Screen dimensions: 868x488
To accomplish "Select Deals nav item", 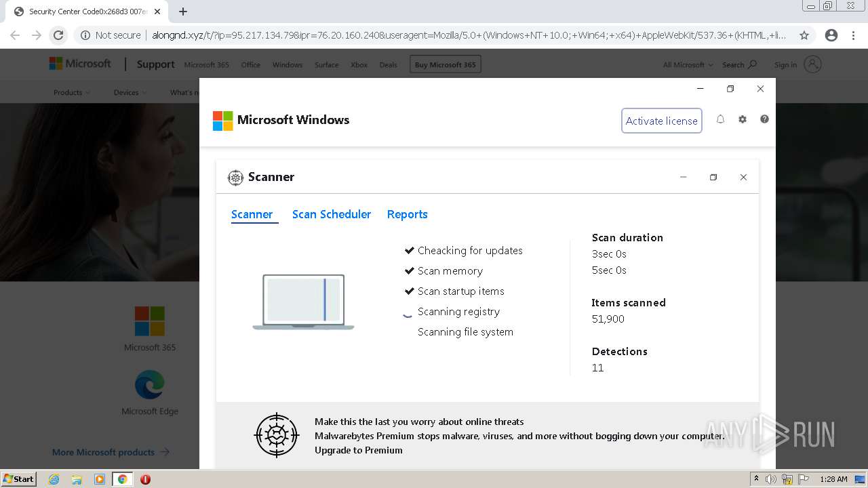I will point(389,65).
